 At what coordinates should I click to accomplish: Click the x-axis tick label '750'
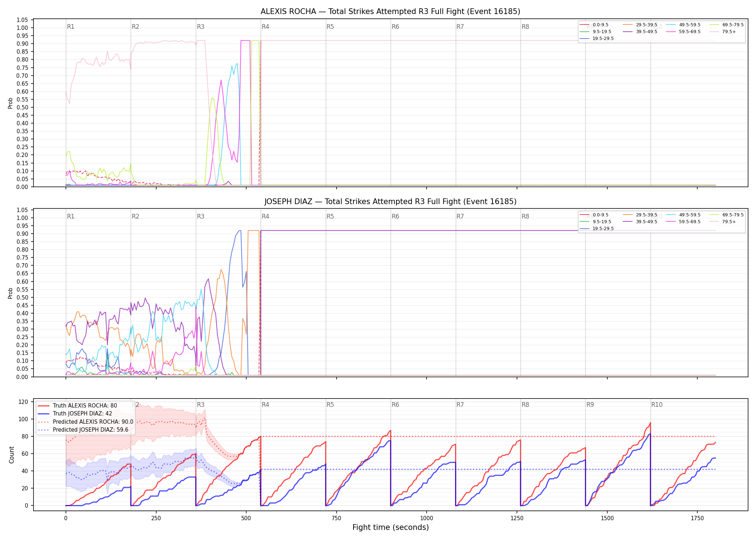click(336, 518)
